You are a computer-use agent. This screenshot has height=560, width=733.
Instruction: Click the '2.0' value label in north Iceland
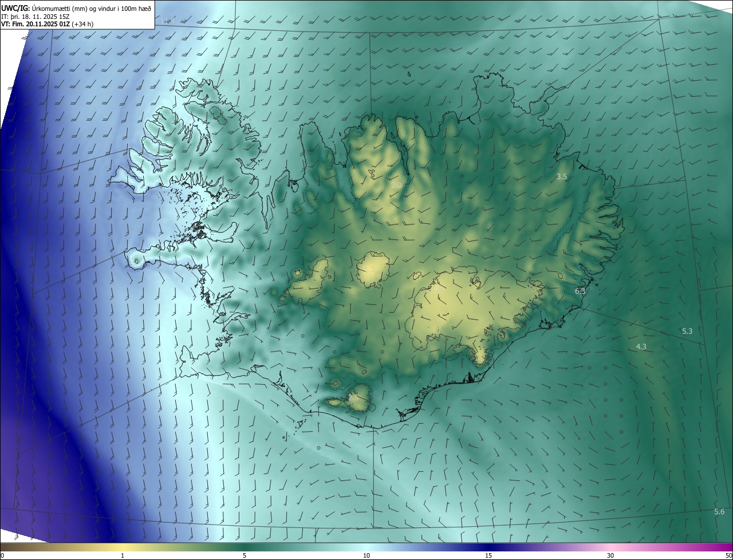coord(396,185)
